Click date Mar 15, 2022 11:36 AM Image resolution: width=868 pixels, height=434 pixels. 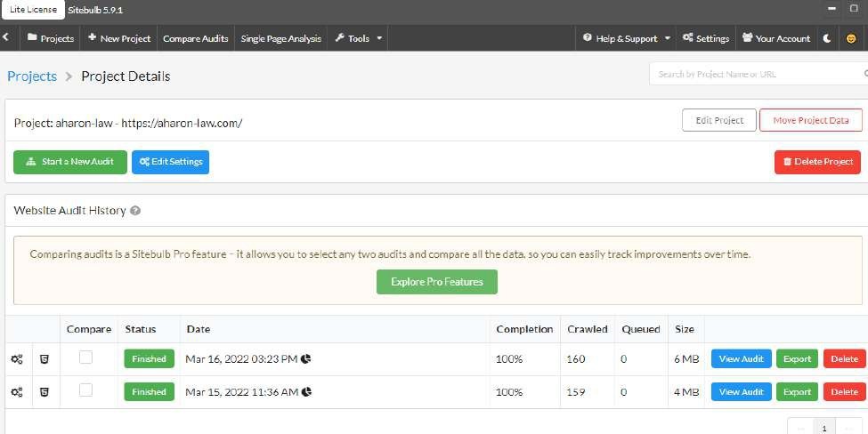coord(242,392)
